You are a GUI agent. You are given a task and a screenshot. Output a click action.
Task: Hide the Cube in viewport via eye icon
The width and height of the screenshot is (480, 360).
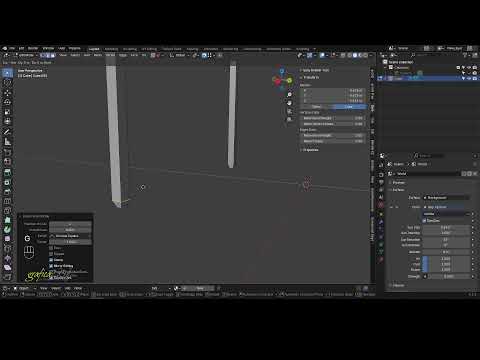tap(469, 78)
